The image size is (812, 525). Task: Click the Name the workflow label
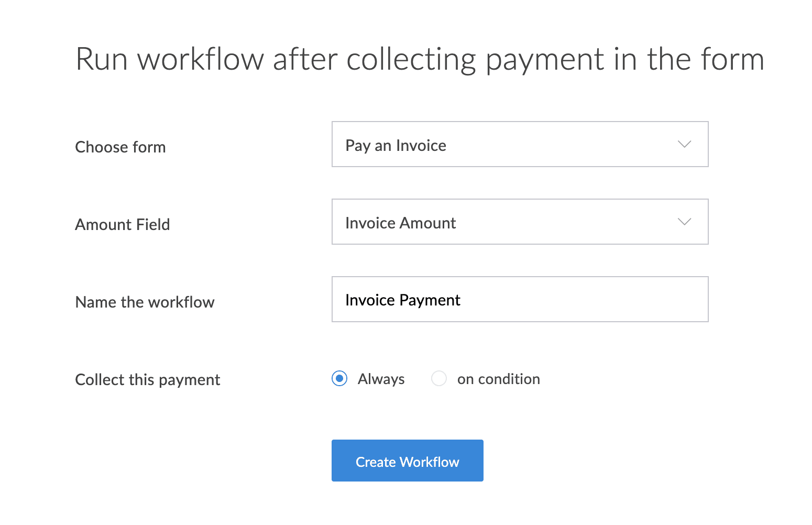tap(145, 302)
